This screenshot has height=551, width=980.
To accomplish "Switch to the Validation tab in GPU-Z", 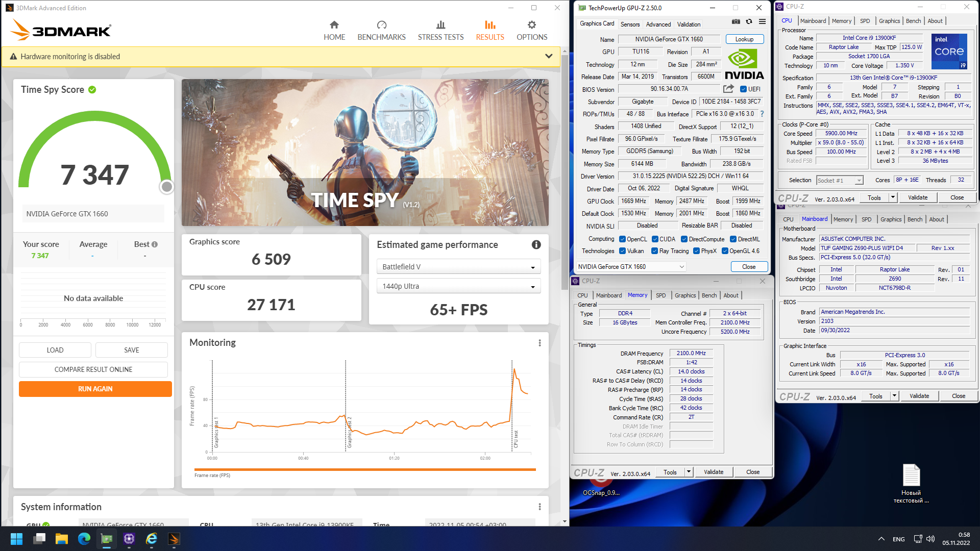I will [689, 24].
